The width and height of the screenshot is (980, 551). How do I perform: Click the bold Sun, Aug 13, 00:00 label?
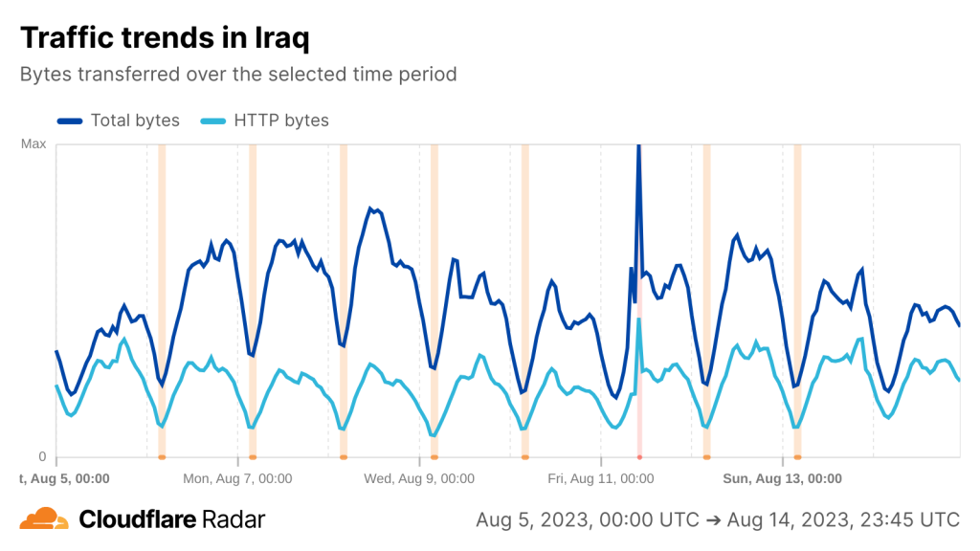pyautogui.click(x=782, y=478)
